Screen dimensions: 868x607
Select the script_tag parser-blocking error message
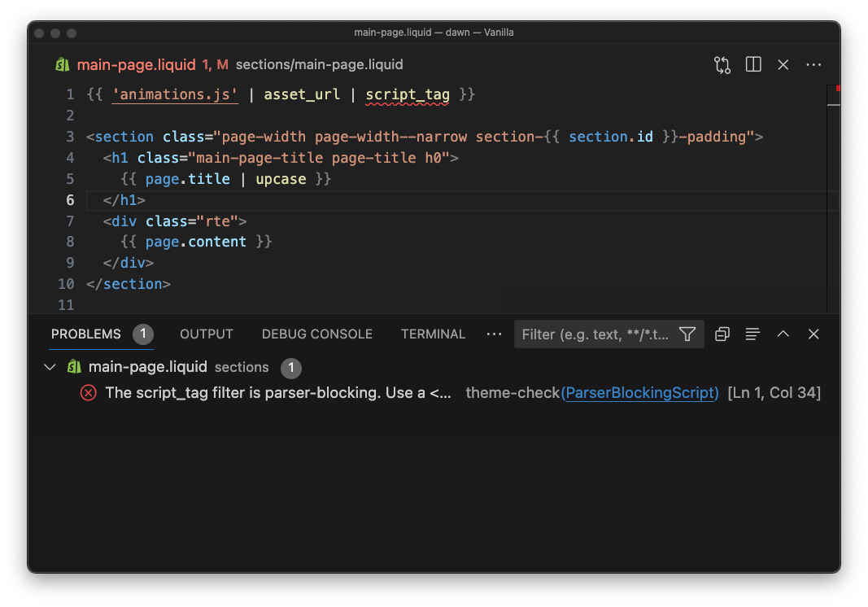278,393
